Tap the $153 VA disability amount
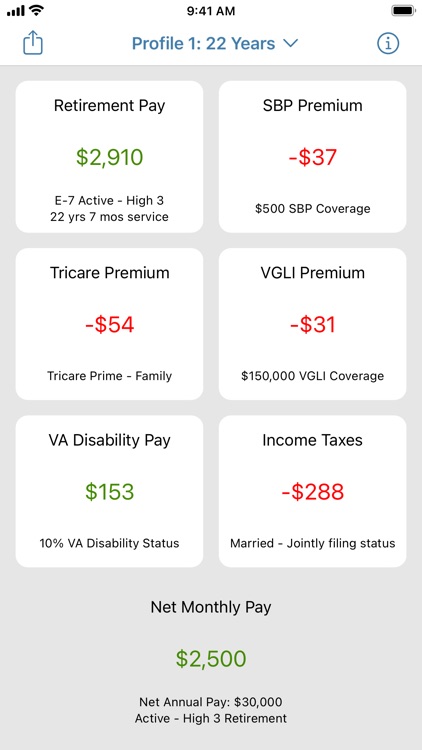The width and height of the screenshot is (422, 750). point(110,492)
